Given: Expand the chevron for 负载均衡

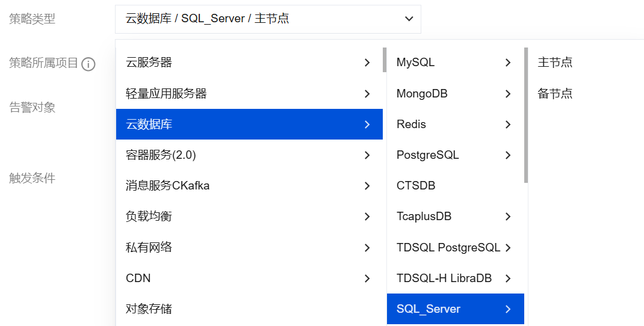Looking at the screenshot, I should pyautogui.click(x=367, y=217).
